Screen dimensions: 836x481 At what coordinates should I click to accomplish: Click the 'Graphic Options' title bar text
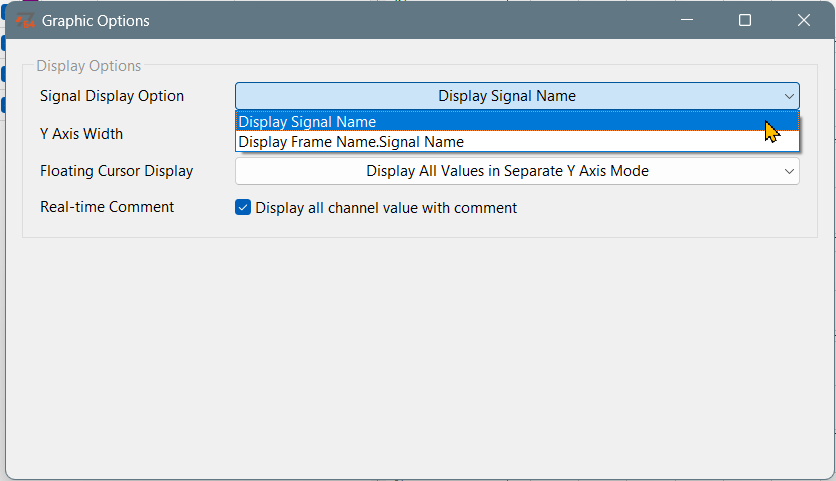[95, 21]
